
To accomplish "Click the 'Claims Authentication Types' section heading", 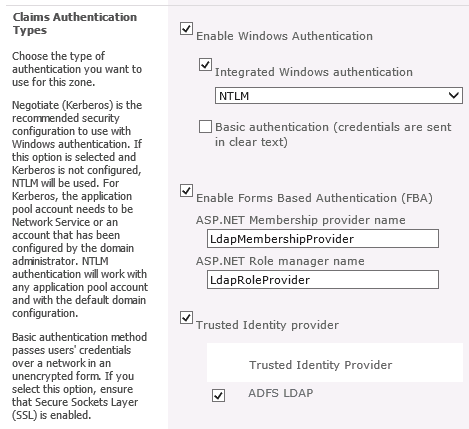I will click(x=75, y=23).
